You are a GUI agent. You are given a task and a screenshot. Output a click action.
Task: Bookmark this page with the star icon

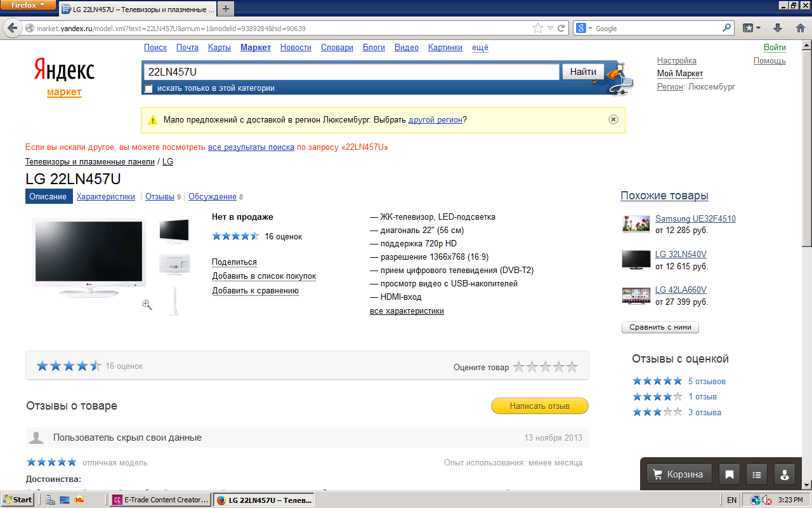(538, 29)
